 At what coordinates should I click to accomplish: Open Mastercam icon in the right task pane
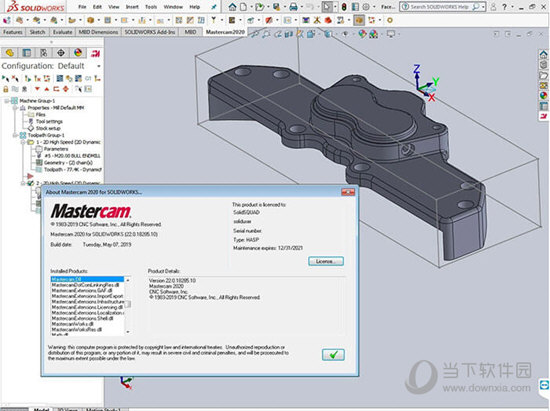543,116
